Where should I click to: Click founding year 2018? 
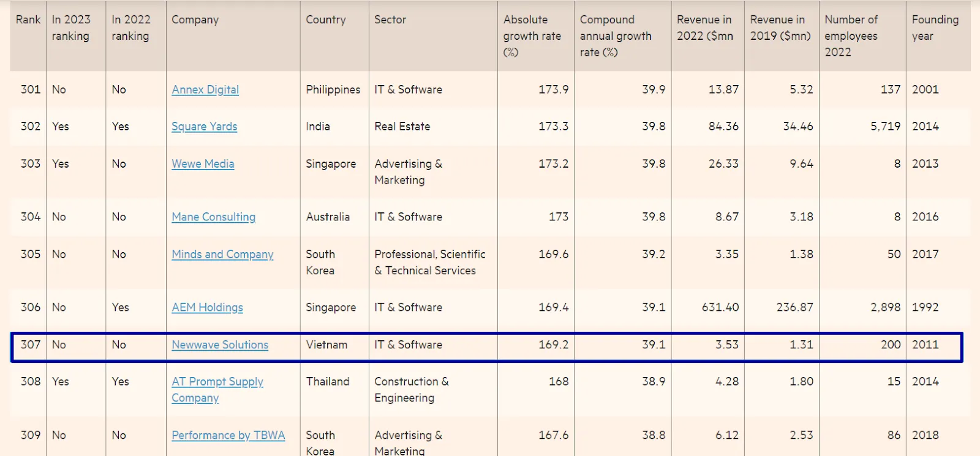tap(925, 435)
